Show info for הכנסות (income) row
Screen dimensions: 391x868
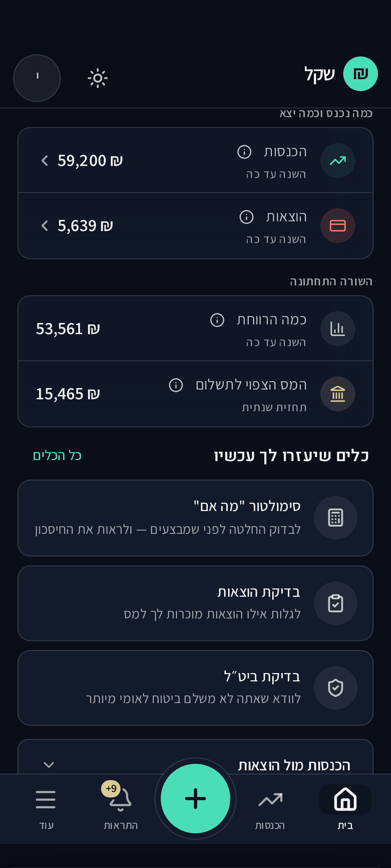click(244, 152)
